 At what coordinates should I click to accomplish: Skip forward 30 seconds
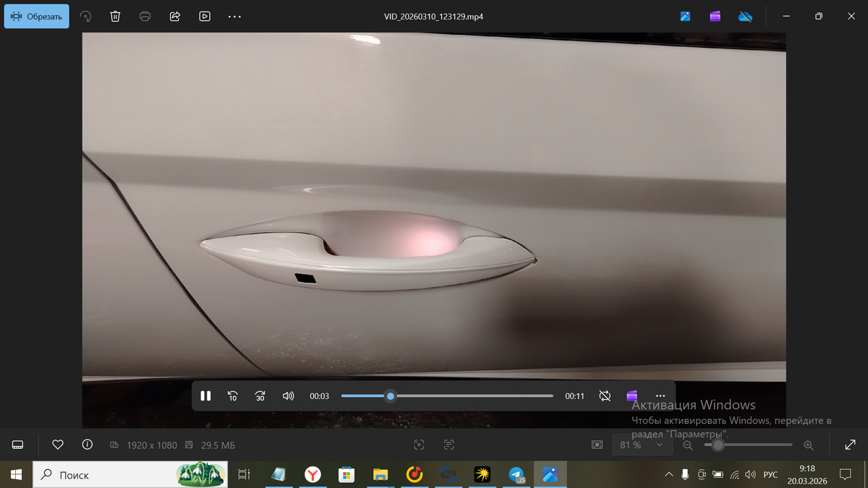[x=260, y=396]
